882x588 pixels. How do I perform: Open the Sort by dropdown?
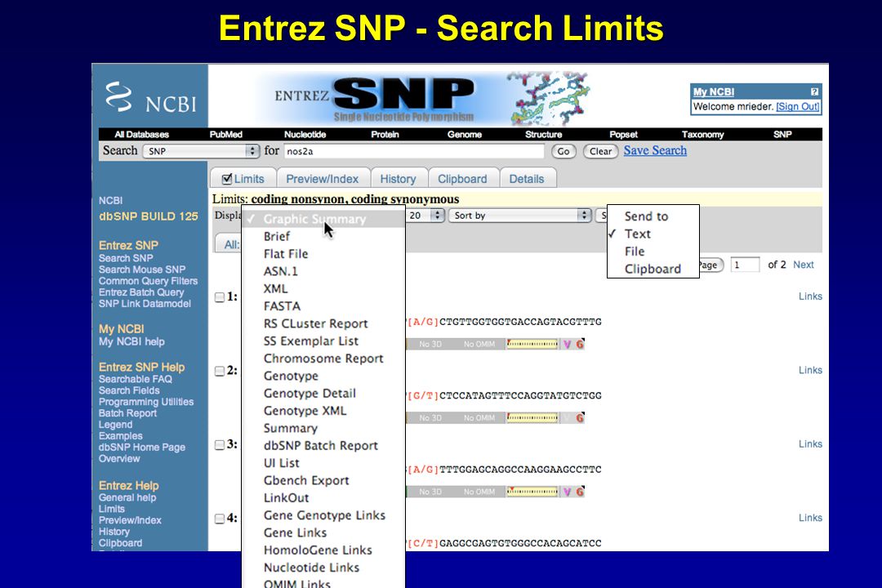519,216
